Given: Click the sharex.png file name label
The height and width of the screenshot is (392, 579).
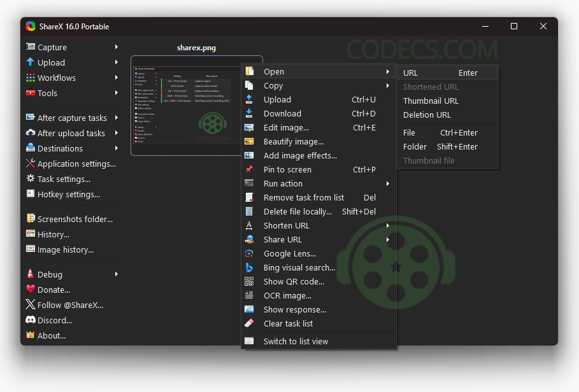Looking at the screenshot, I should click(x=196, y=48).
